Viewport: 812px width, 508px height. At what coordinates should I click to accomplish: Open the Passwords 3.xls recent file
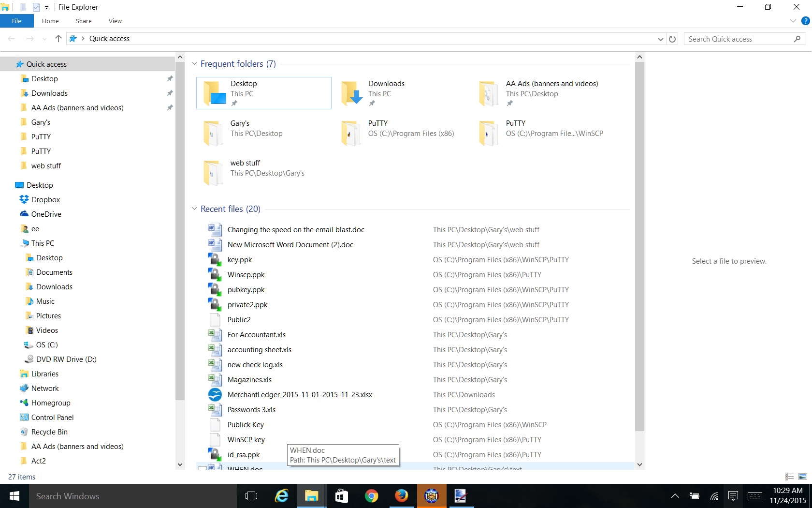tap(251, 410)
